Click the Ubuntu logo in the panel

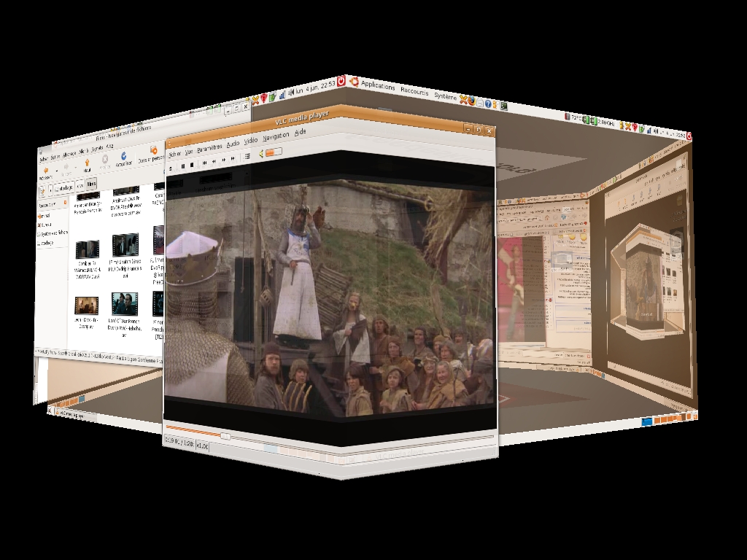tap(354, 82)
